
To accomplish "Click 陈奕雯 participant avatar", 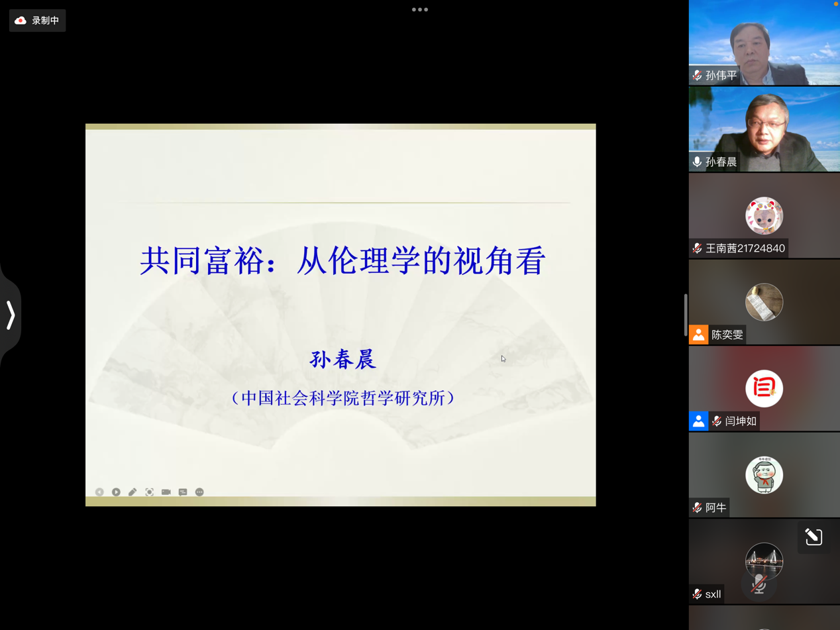I will [x=764, y=302].
